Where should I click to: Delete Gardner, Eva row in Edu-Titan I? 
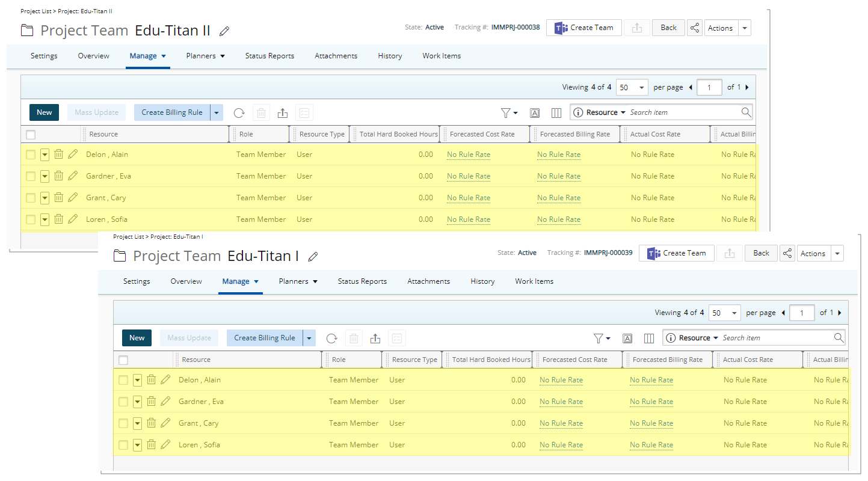pyautogui.click(x=151, y=401)
